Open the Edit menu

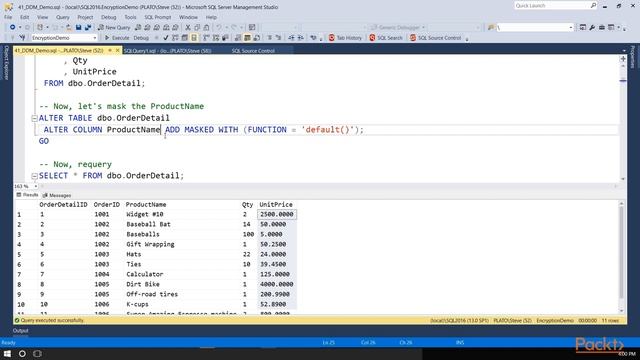click(24, 17)
